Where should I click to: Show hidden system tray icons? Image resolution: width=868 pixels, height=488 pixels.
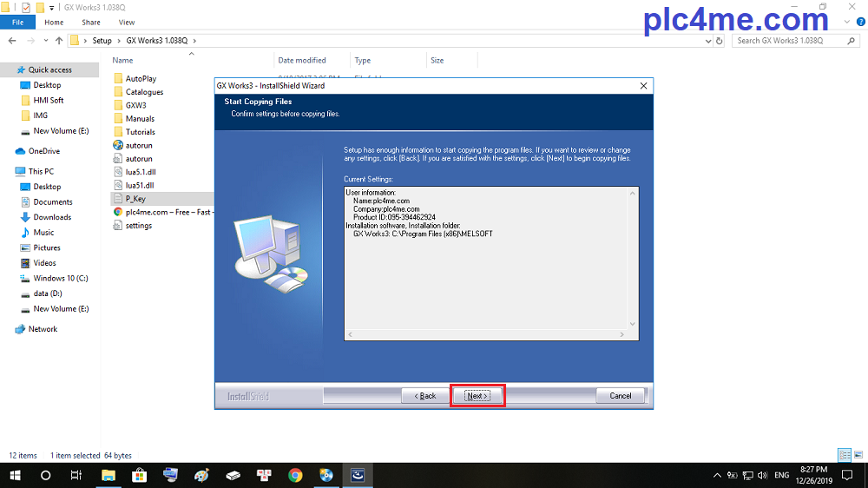click(717, 475)
